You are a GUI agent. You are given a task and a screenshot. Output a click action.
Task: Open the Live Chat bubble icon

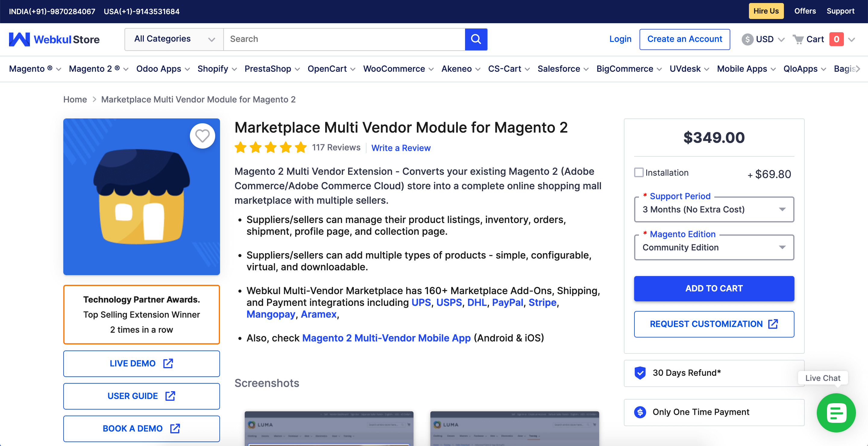(836, 412)
